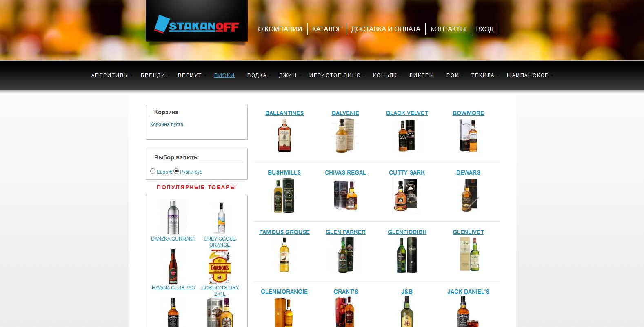Open the BALVENIE text link
This screenshot has width=644, height=327.
pyautogui.click(x=346, y=113)
